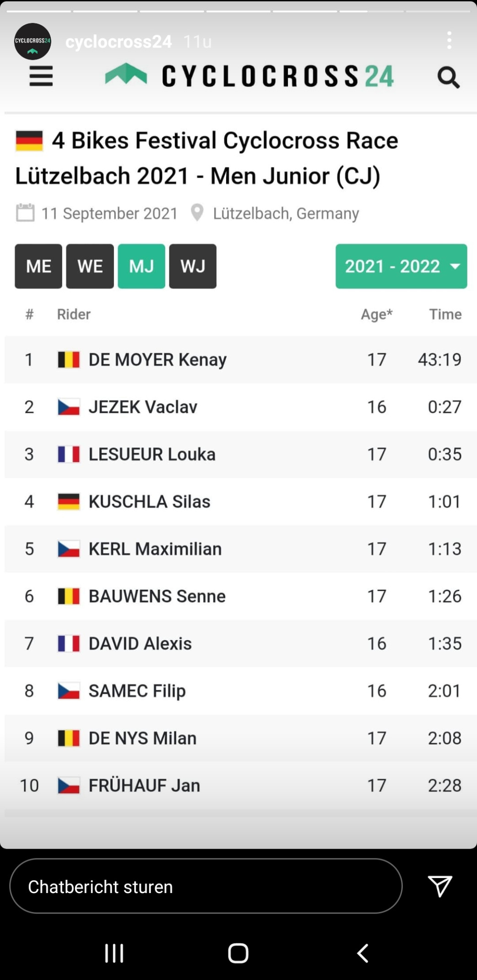The height and width of the screenshot is (980, 477).
Task: Tap the cyclocross24 username
Action: (119, 42)
